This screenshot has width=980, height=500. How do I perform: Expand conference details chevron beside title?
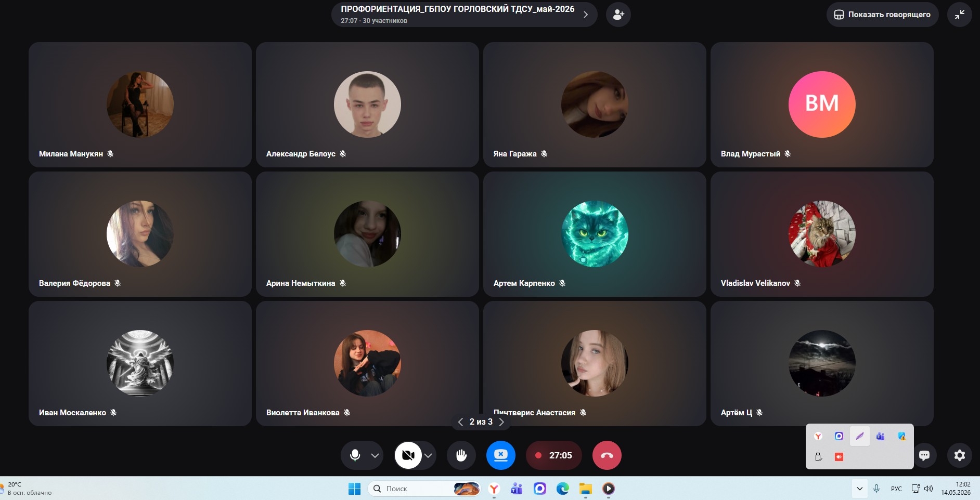[x=586, y=15]
